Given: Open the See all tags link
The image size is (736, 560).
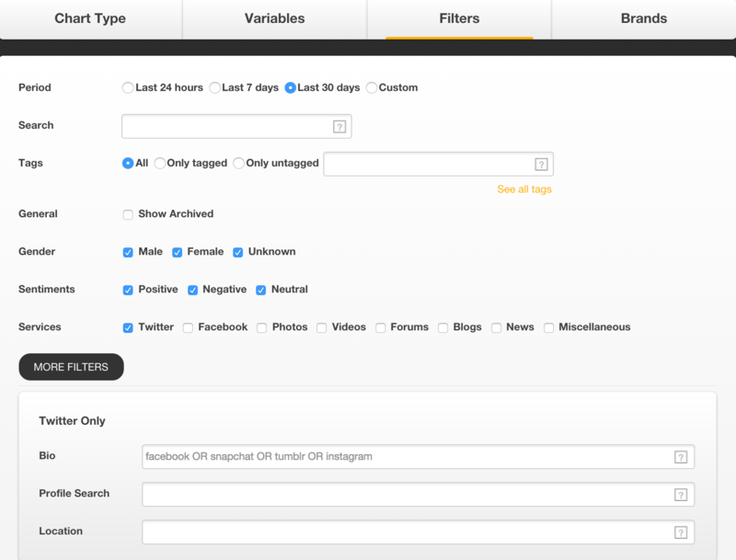Looking at the screenshot, I should (x=523, y=189).
